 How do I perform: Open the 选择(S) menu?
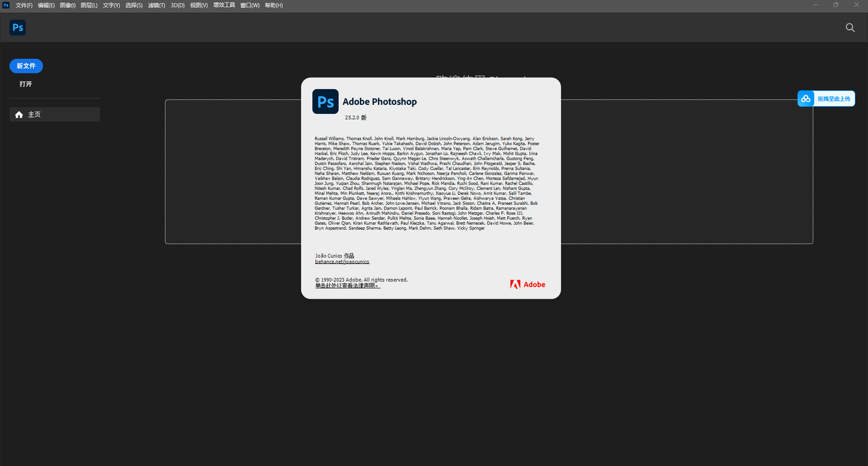tap(134, 5)
